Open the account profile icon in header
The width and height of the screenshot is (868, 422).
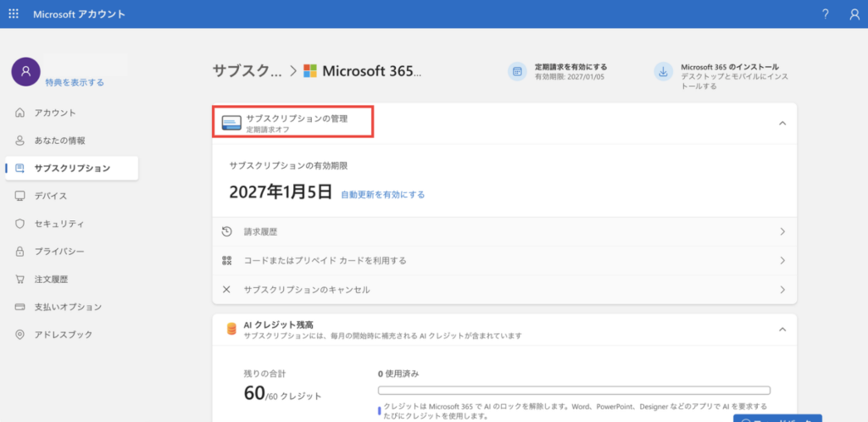point(854,14)
